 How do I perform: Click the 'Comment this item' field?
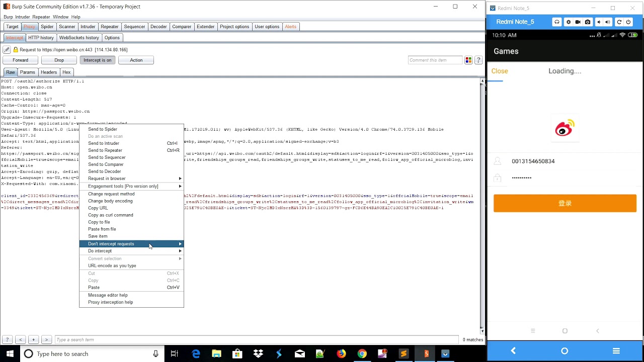435,60
